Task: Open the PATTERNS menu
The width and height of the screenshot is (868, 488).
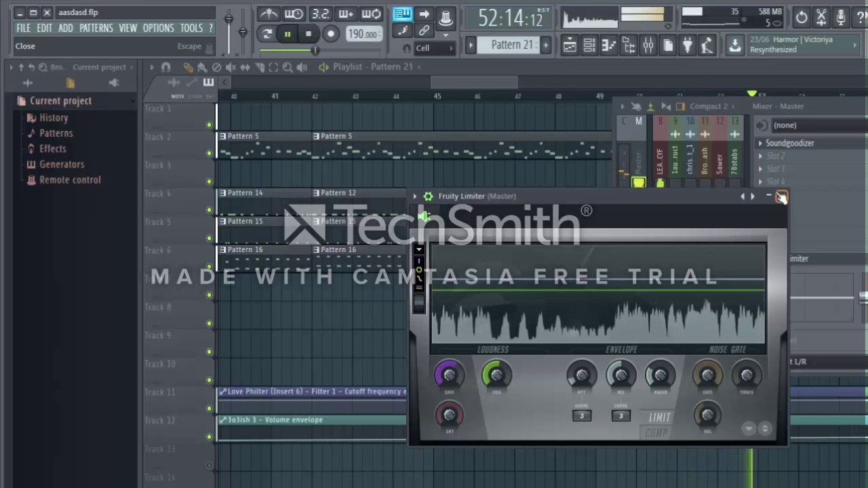Action: tap(96, 28)
